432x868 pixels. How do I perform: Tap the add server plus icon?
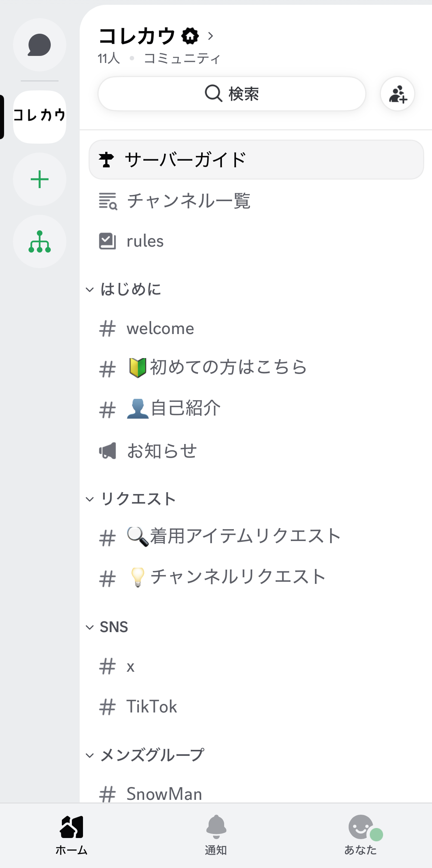(x=40, y=180)
